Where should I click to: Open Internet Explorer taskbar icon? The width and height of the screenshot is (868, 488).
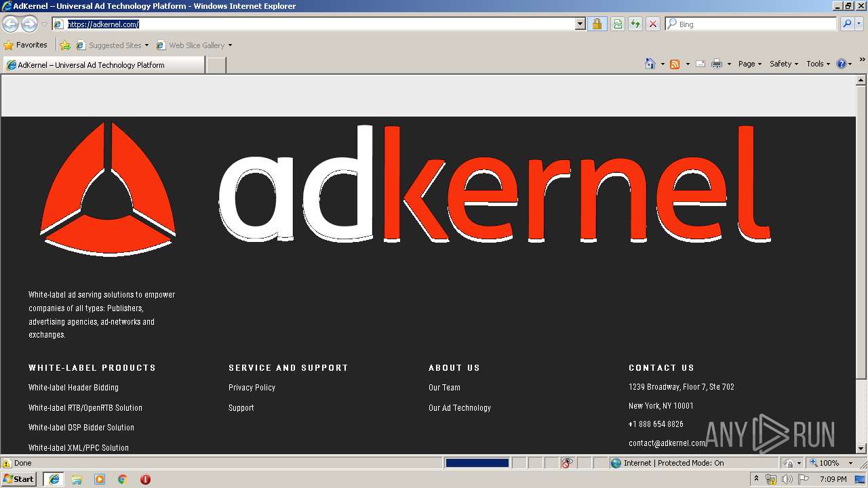[x=54, y=479]
